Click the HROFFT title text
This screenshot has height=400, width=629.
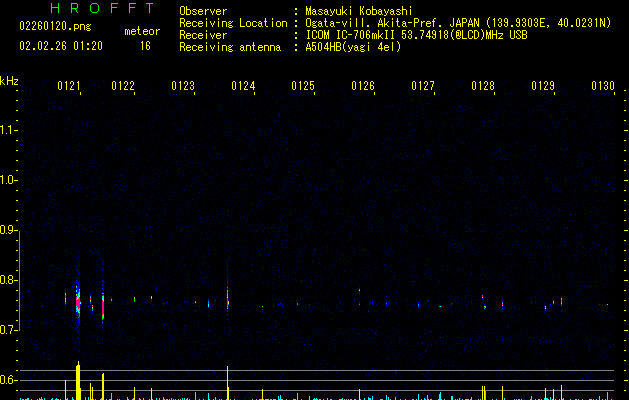tap(102, 8)
